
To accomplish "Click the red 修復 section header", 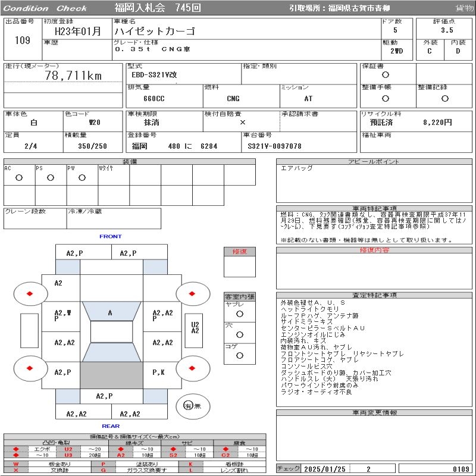I will [x=239, y=252].
